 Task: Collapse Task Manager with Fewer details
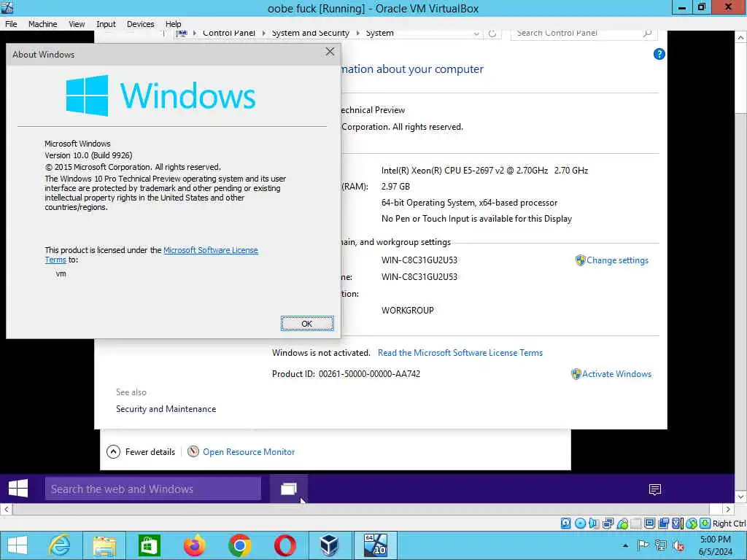[141, 452]
